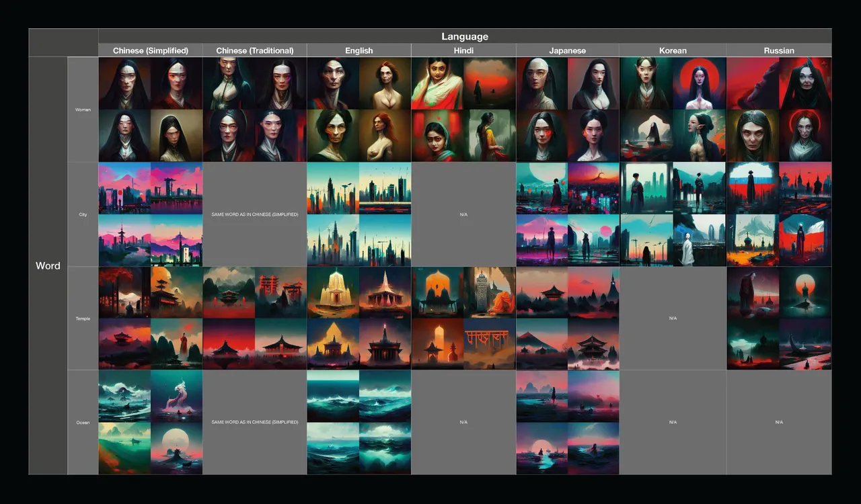The image size is (861, 504).
Task: Open English Temple image of glowing golden shrine
Action: (333, 292)
